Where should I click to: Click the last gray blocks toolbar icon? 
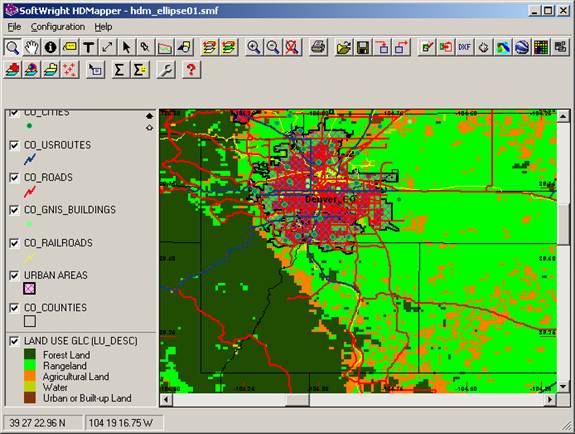click(560, 47)
